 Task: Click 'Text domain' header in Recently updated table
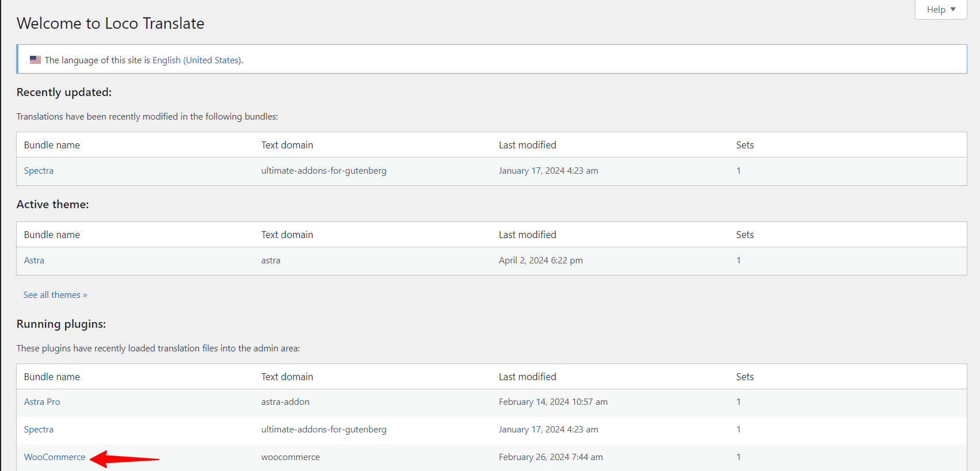(287, 145)
